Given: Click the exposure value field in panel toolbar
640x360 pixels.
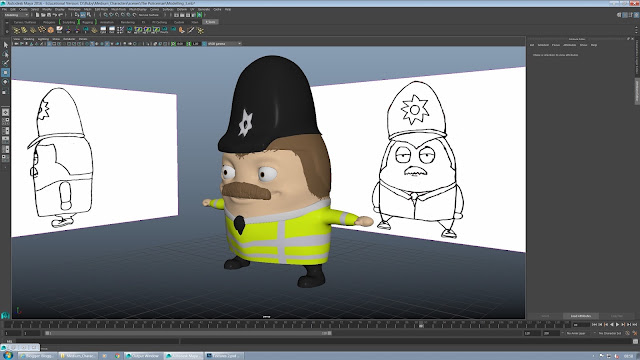Looking at the screenshot, I should [180, 44].
